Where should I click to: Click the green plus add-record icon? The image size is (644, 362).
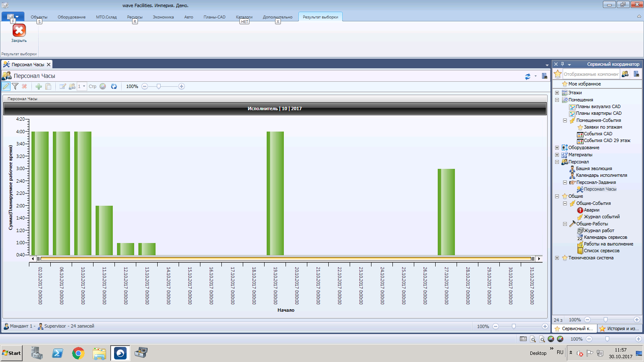[x=39, y=86]
